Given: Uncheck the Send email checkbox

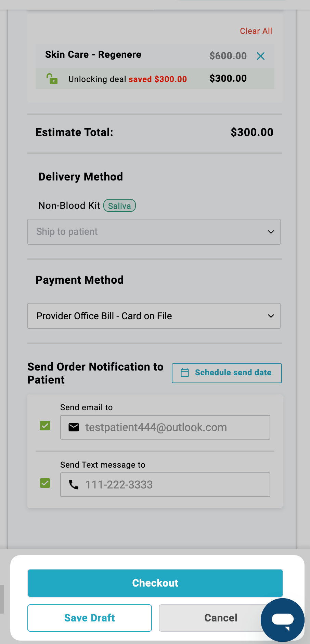Looking at the screenshot, I should coord(45,426).
